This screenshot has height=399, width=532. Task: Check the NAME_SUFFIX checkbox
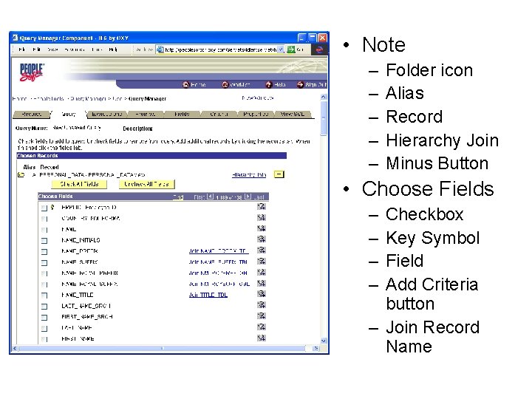pyautogui.click(x=44, y=262)
